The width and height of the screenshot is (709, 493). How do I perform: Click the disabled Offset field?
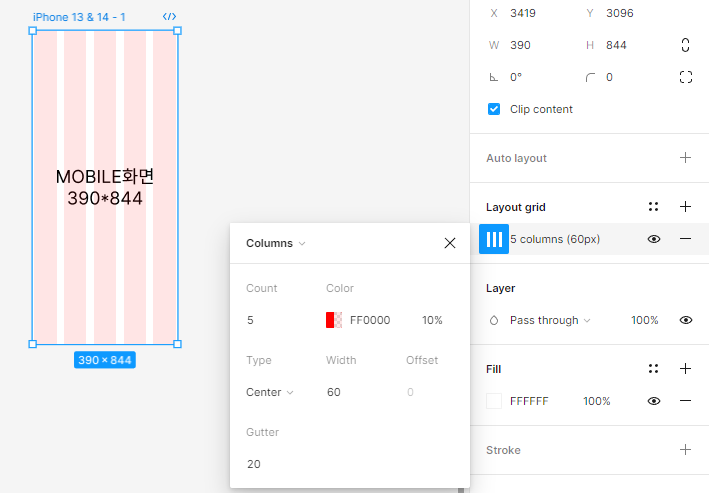pos(410,392)
